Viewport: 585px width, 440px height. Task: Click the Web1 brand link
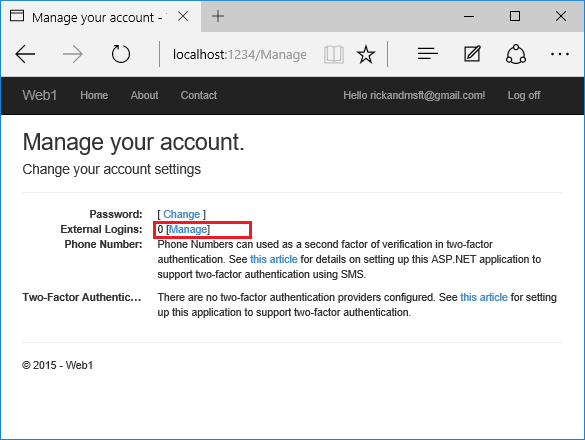click(x=40, y=96)
